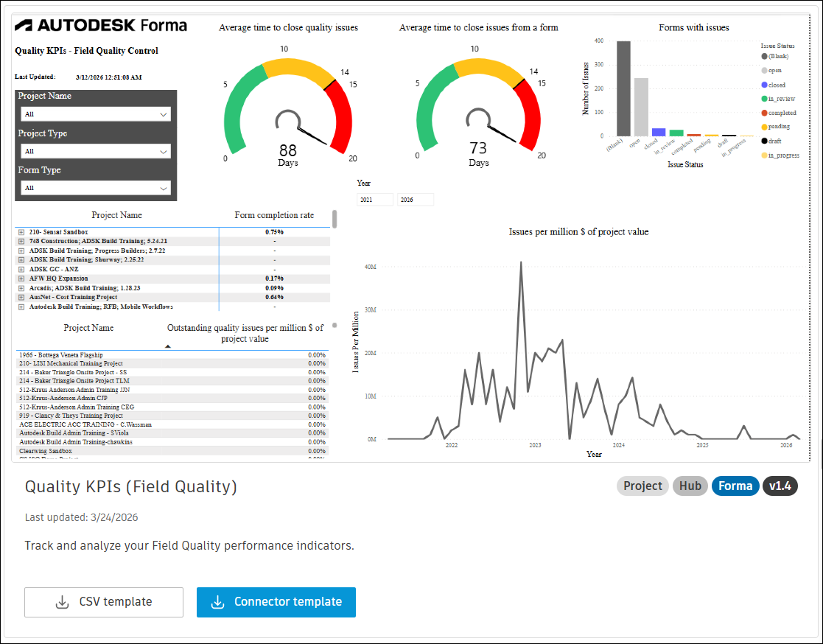Image resolution: width=823 pixels, height=644 pixels.
Task: Click the in_review legend color dot
Action: (764, 99)
